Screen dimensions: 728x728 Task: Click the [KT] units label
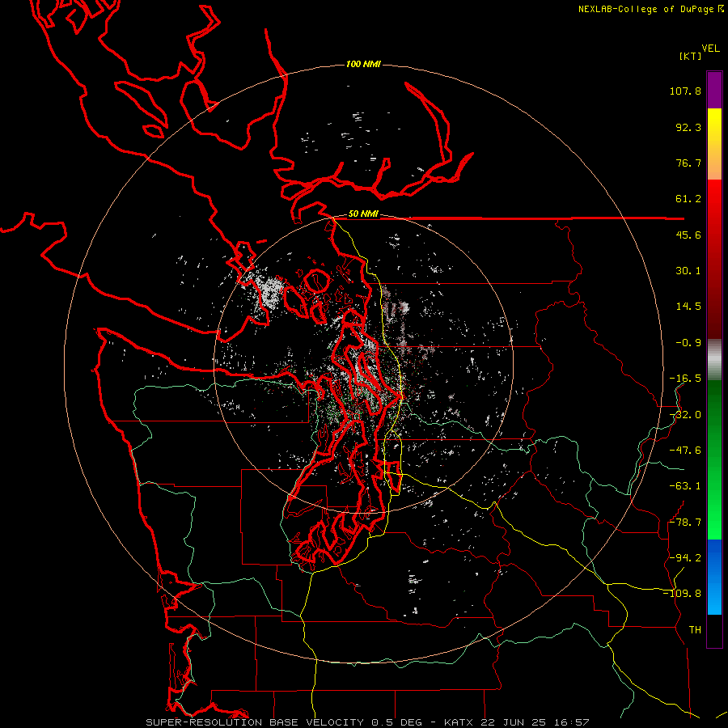pyautogui.click(x=690, y=56)
